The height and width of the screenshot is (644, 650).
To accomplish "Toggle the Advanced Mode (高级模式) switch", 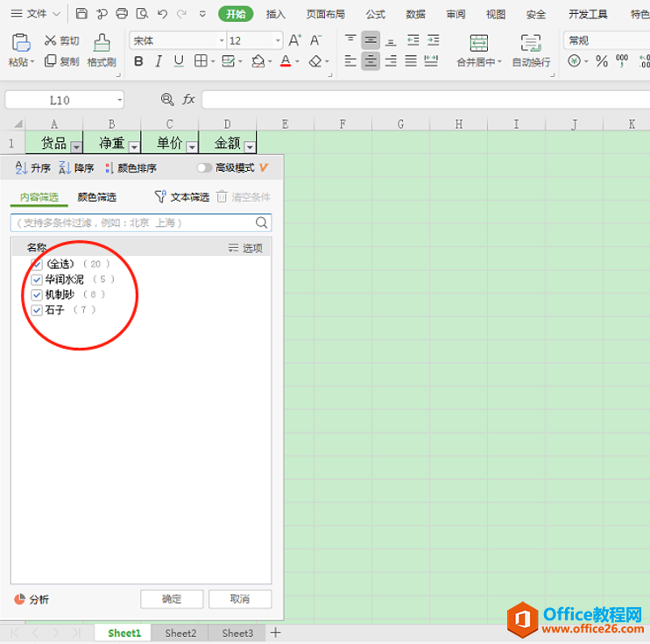I will [x=204, y=167].
